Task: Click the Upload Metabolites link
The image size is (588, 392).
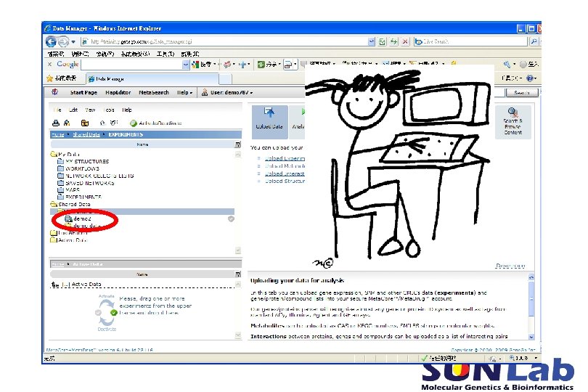Action: [285, 166]
